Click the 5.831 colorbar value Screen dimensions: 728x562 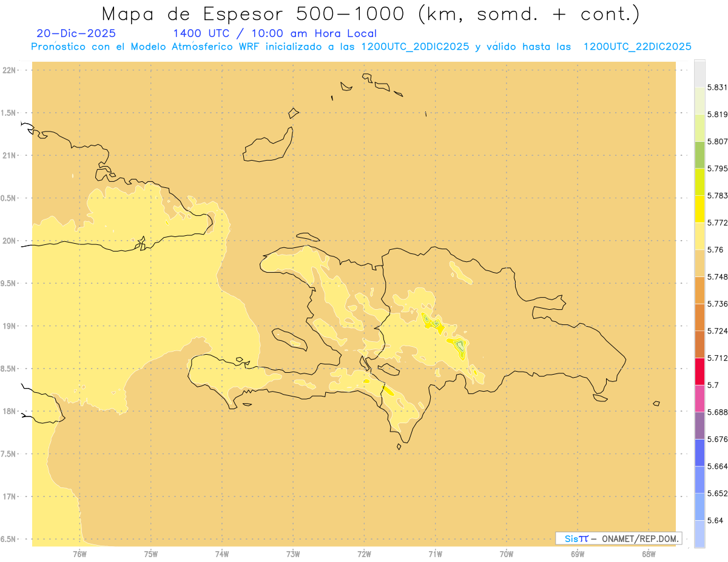(717, 87)
